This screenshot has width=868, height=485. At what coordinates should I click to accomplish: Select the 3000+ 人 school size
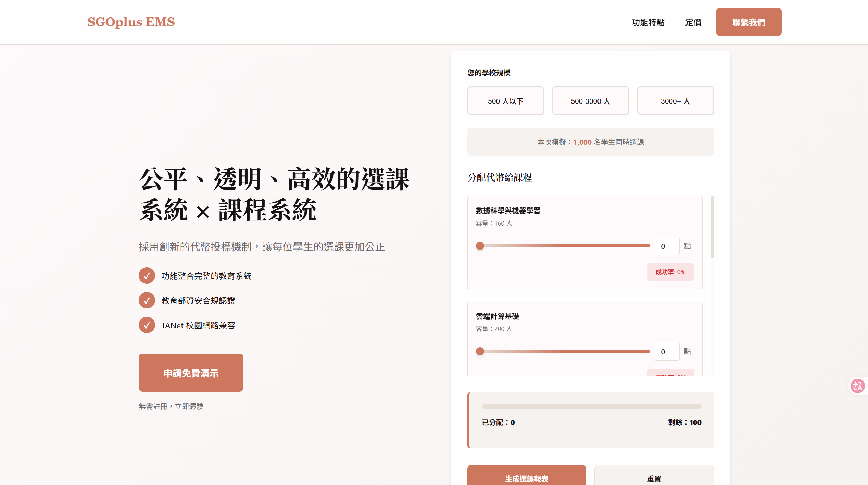(x=675, y=101)
